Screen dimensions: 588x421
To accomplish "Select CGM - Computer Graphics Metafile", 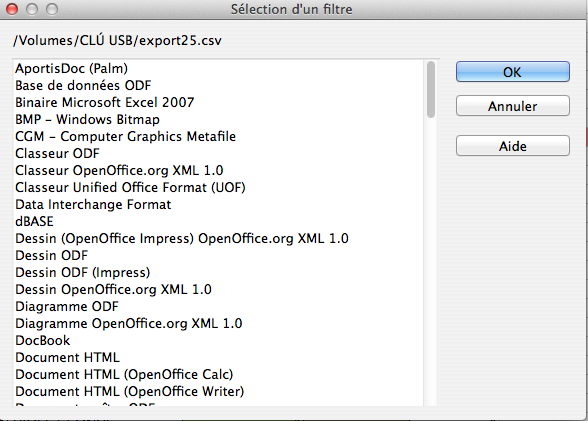I will tap(125, 136).
